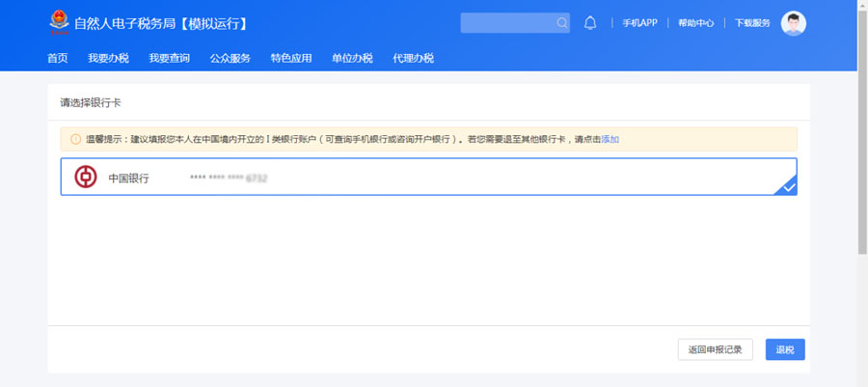Click the Bank of China logo

pos(87,178)
